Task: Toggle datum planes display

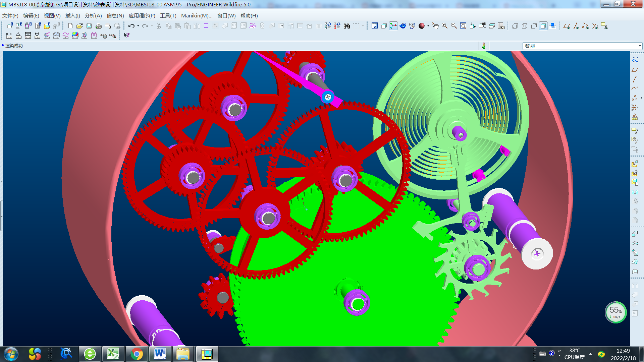Action: [567, 26]
